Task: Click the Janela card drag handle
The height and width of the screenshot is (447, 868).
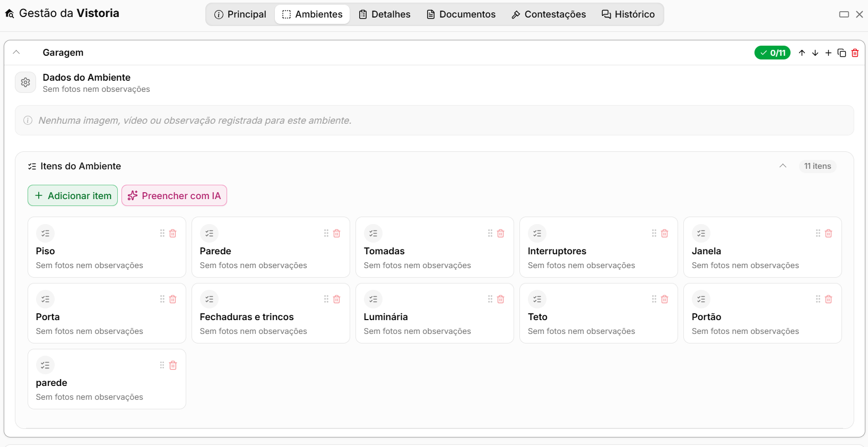Action: pos(818,233)
